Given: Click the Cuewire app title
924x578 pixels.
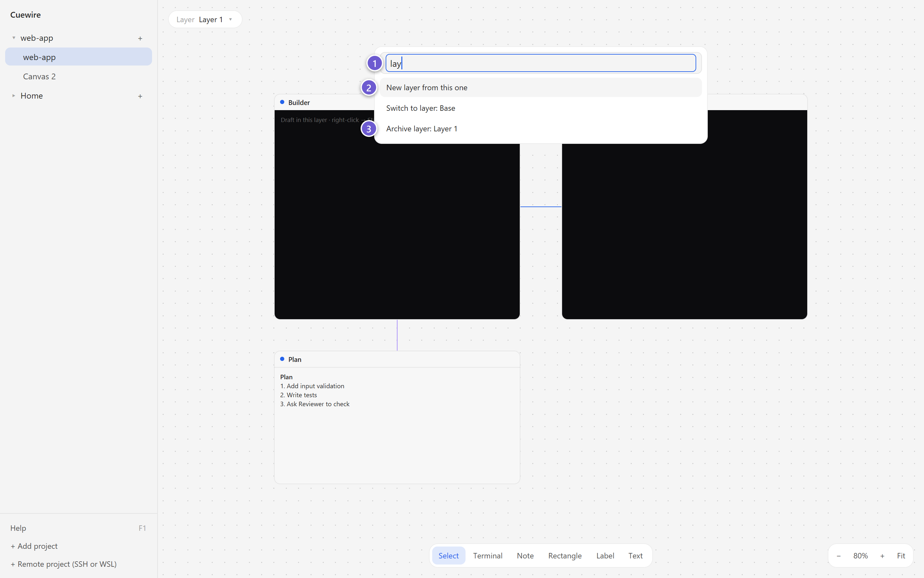Looking at the screenshot, I should click(x=25, y=14).
